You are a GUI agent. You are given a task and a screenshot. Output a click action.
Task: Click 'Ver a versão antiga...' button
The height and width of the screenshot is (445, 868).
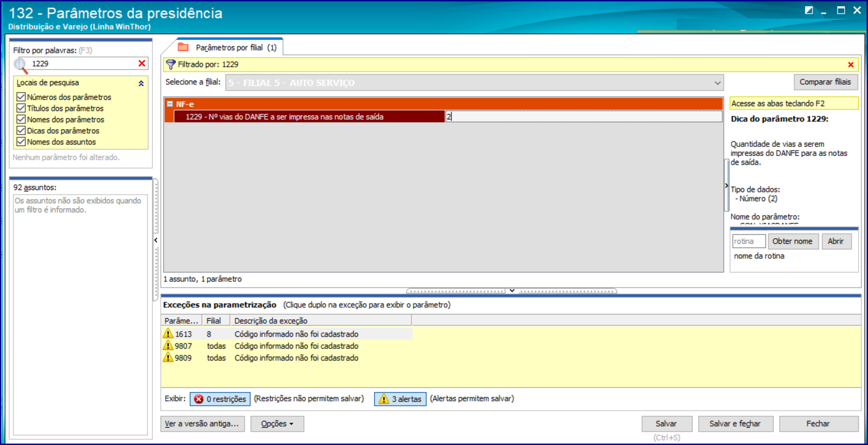click(203, 424)
